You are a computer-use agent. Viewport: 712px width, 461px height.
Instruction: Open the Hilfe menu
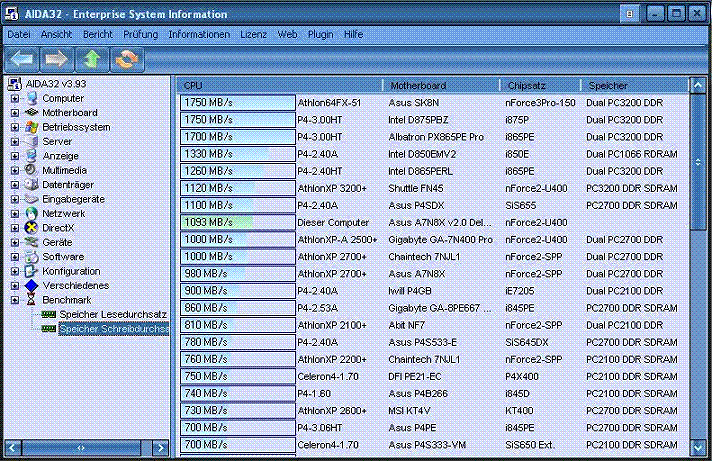[353, 35]
